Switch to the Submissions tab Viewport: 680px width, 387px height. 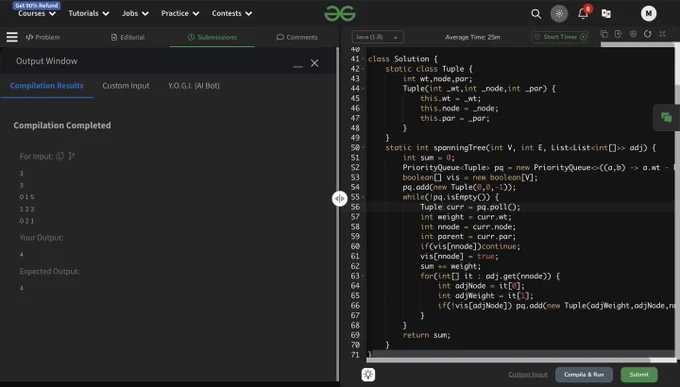[212, 37]
